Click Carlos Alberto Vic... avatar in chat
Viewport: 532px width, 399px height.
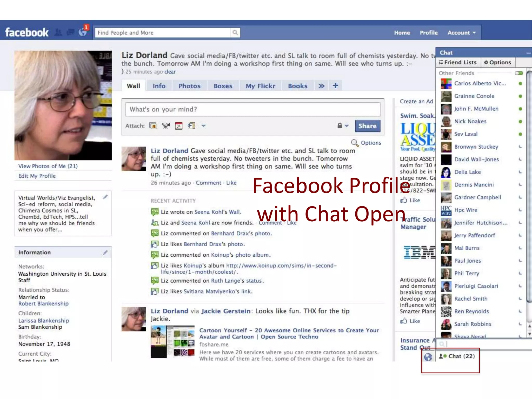tap(446, 84)
